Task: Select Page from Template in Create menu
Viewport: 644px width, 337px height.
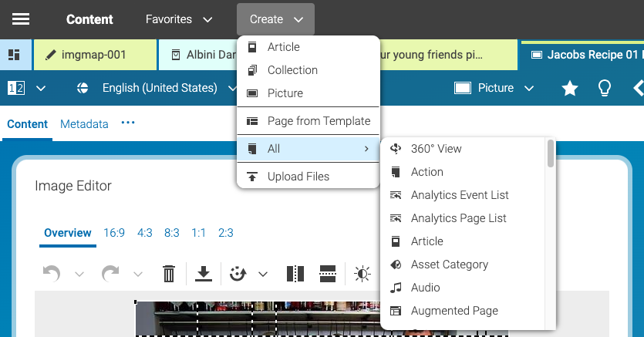Action: pos(318,121)
